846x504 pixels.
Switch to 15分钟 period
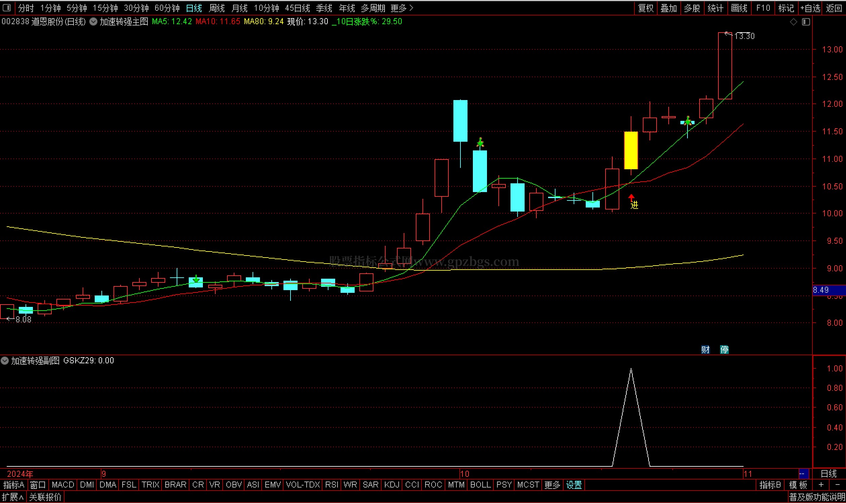click(105, 8)
